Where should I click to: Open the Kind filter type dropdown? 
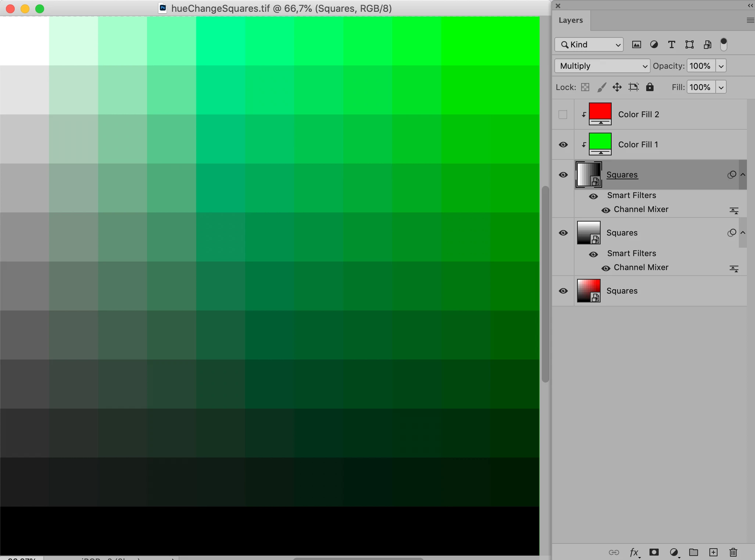589,44
